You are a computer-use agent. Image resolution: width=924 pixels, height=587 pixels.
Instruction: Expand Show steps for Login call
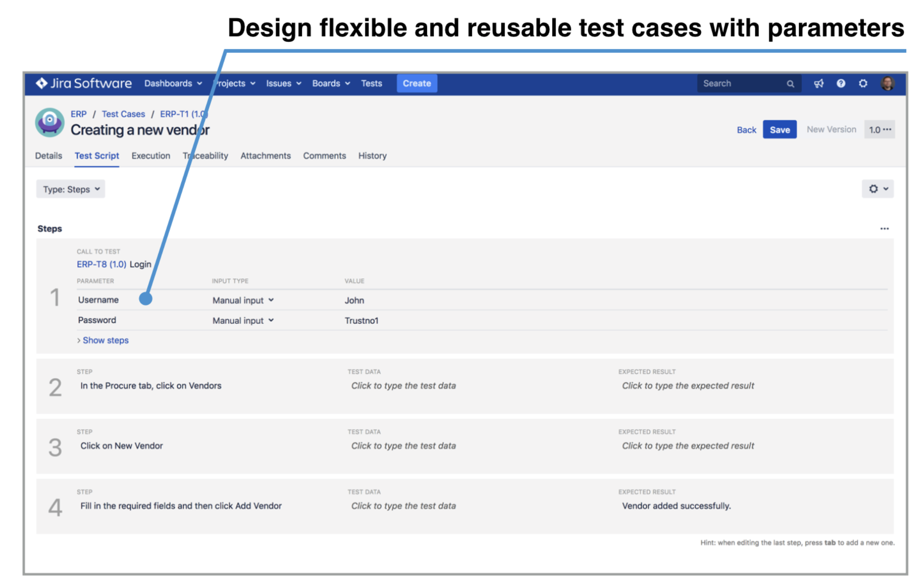tap(104, 340)
